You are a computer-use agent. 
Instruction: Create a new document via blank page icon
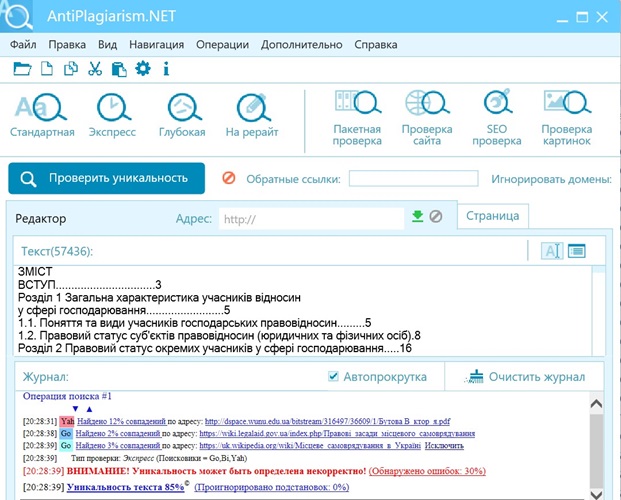(x=47, y=69)
